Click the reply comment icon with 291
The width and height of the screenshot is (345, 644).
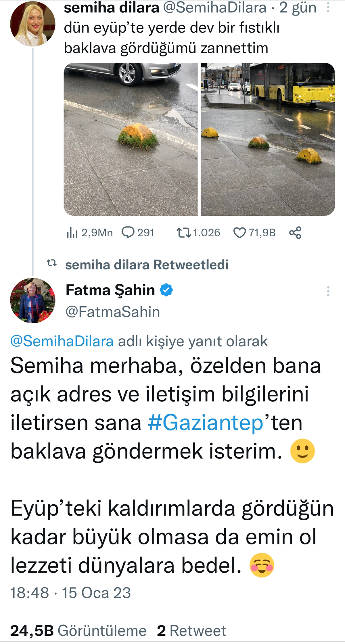(128, 233)
